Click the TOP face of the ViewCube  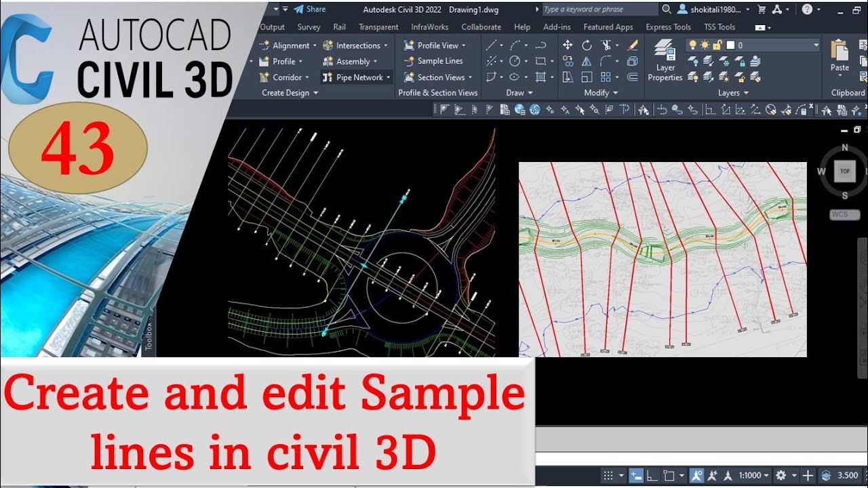click(845, 171)
